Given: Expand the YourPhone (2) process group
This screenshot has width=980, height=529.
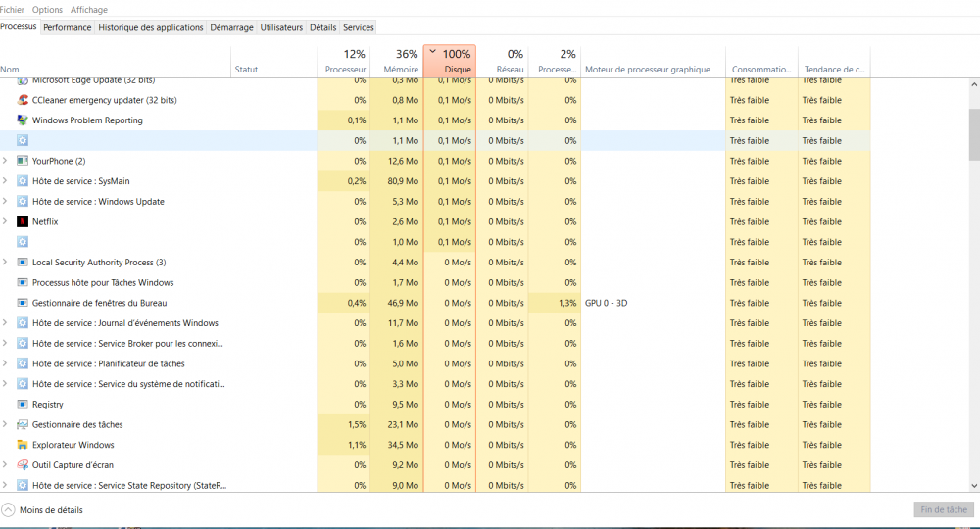Looking at the screenshot, I should coord(5,161).
